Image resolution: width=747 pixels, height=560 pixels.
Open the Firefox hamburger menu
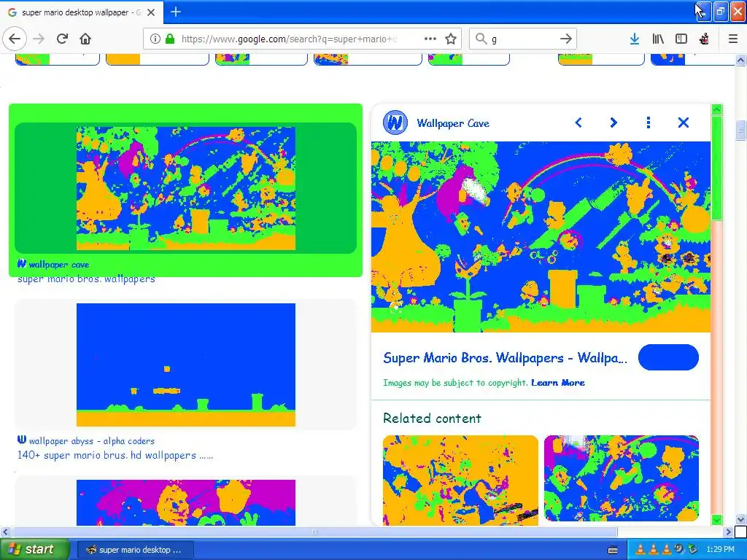coord(733,39)
